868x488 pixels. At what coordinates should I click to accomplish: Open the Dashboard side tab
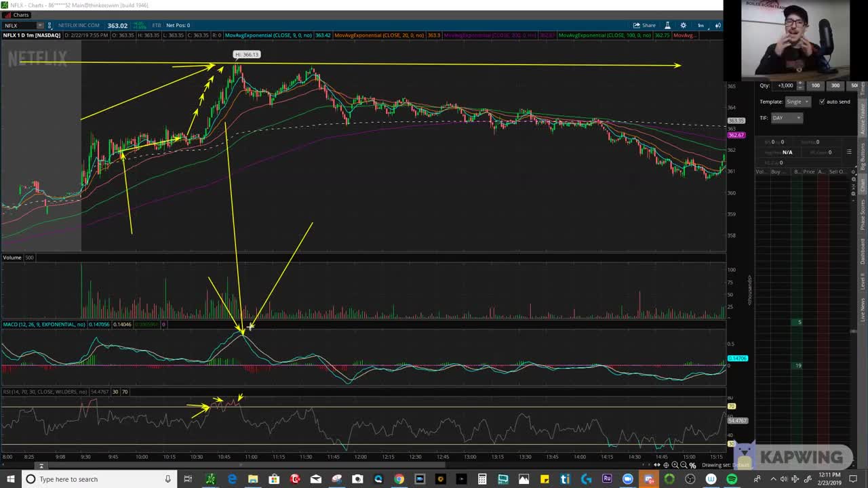tap(863, 251)
